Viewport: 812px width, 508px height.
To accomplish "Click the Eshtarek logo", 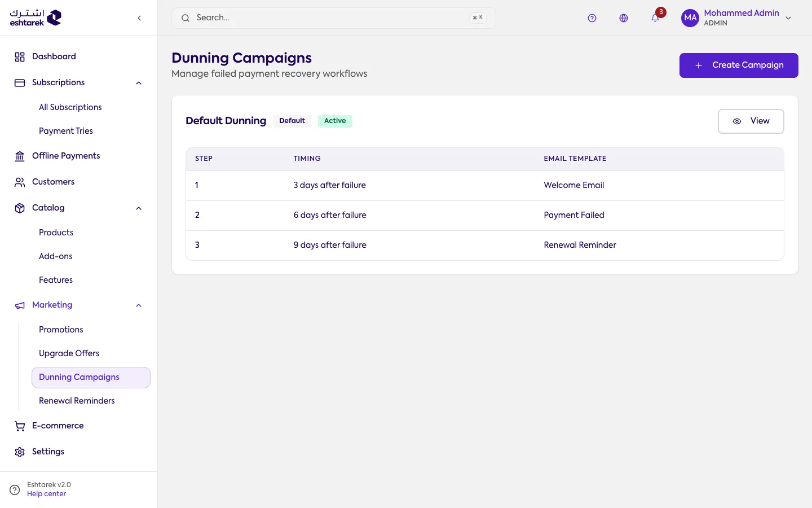I will (36, 17).
